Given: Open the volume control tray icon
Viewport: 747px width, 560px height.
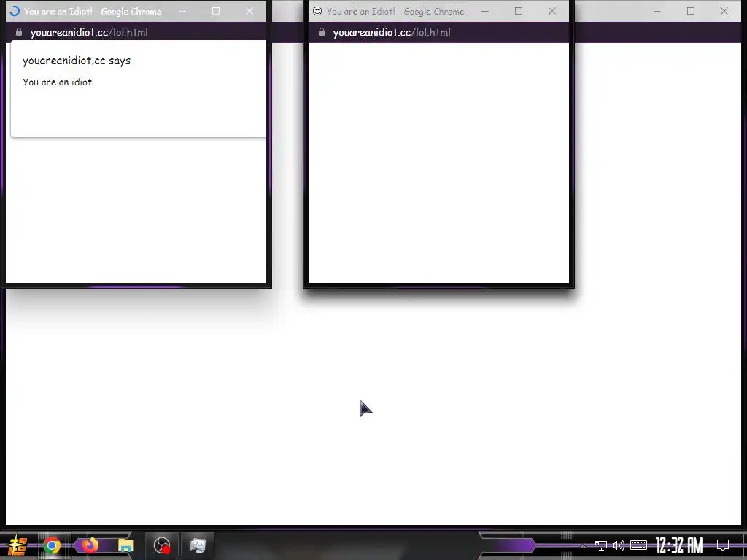Looking at the screenshot, I should (619, 545).
